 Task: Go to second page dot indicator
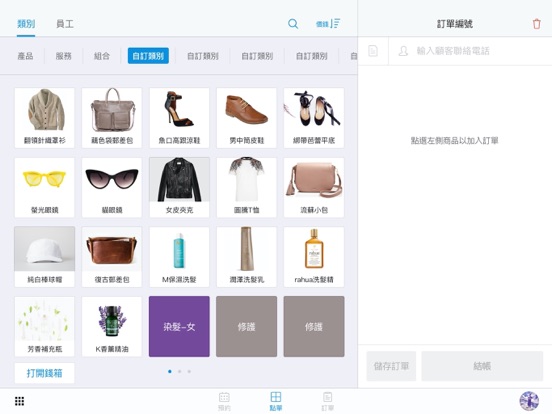click(x=180, y=371)
